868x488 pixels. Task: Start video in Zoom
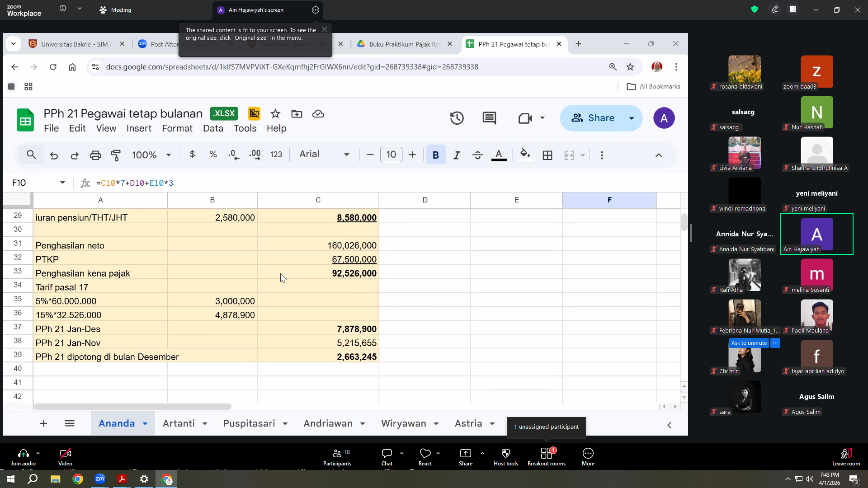pyautogui.click(x=65, y=457)
